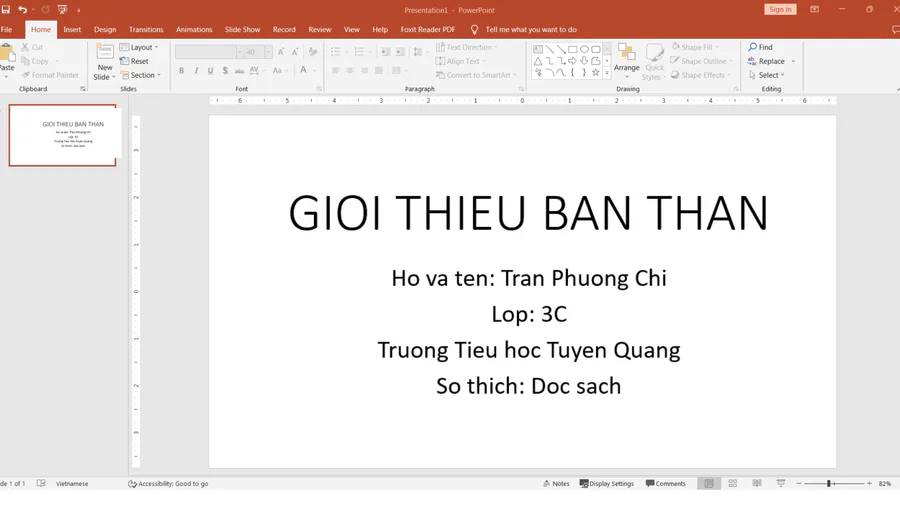Image resolution: width=900 pixels, height=506 pixels.
Task: Switch to the Transitions tab
Action: pos(146,29)
